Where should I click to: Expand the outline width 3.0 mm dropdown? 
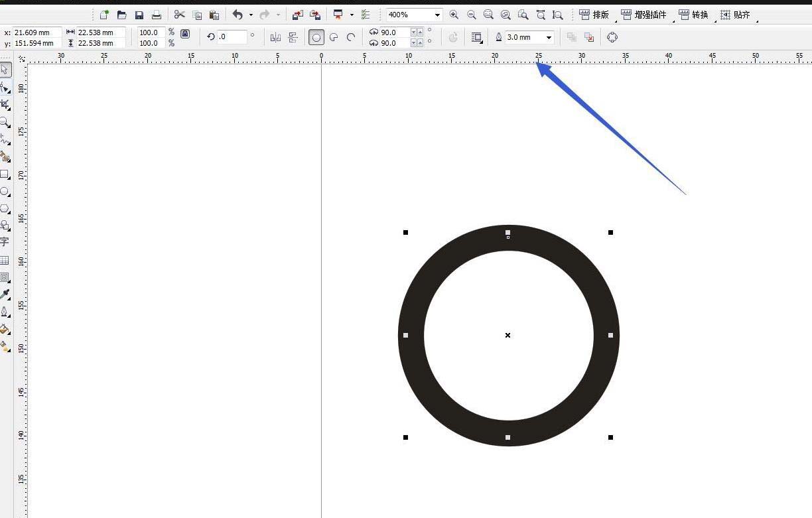pos(549,38)
